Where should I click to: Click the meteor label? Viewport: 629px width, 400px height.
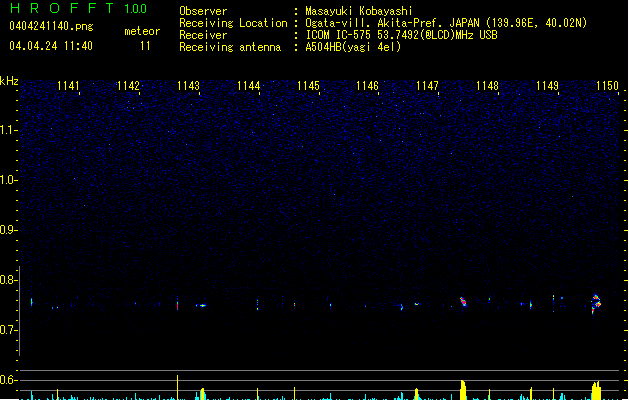pos(142,31)
